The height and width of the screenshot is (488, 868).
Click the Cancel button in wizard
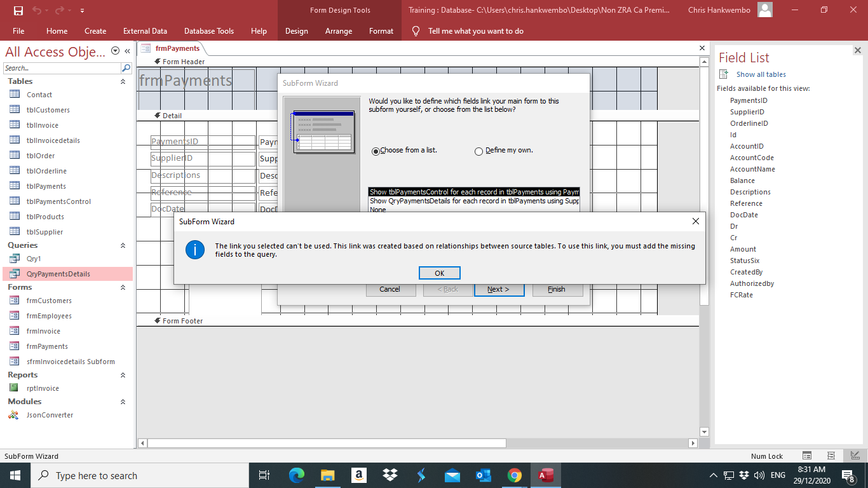(x=390, y=289)
